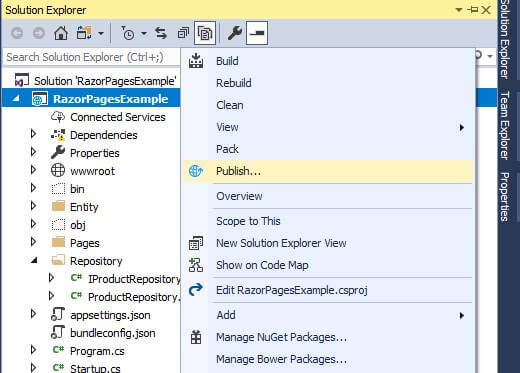Screen dimensions: 520x373
Task: Choose Rebuild from the context menu
Action: pos(328,83)
